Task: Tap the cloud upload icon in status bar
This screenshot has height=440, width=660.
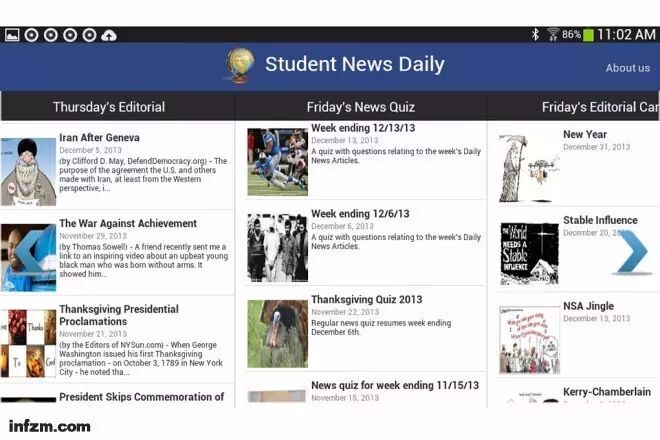Action: [109, 35]
